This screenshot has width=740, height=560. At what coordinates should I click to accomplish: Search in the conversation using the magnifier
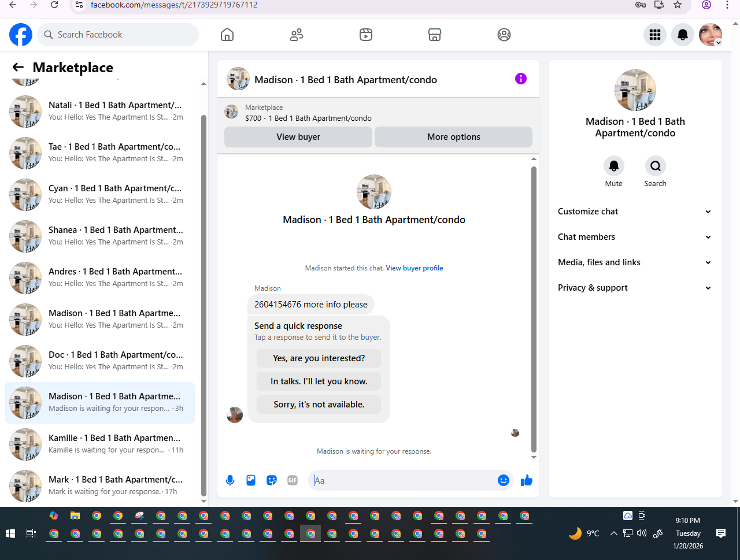tap(656, 166)
